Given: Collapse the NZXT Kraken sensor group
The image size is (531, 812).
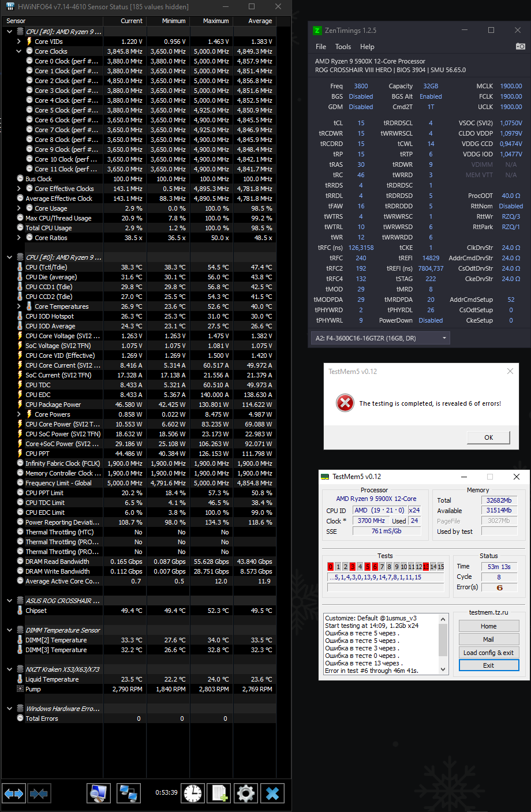Looking at the screenshot, I should 10,669.
